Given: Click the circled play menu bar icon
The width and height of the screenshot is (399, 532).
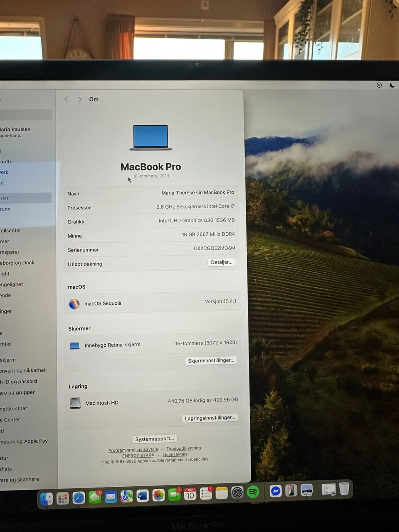Looking at the screenshot, I should pos(379,85).
